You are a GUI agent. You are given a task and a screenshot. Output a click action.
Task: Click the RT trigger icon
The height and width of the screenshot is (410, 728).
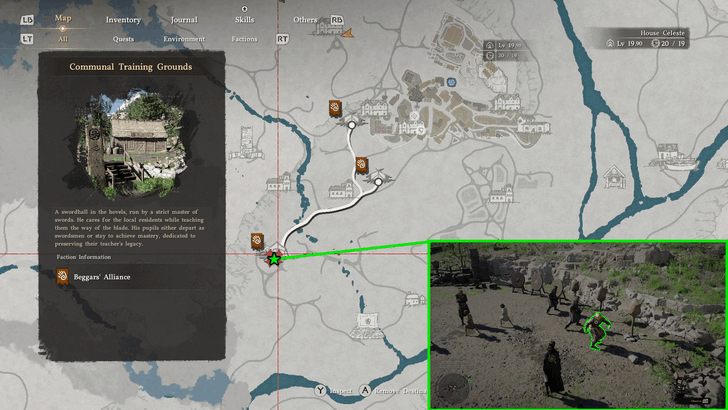pyautogui.click(x=282, y=39)
